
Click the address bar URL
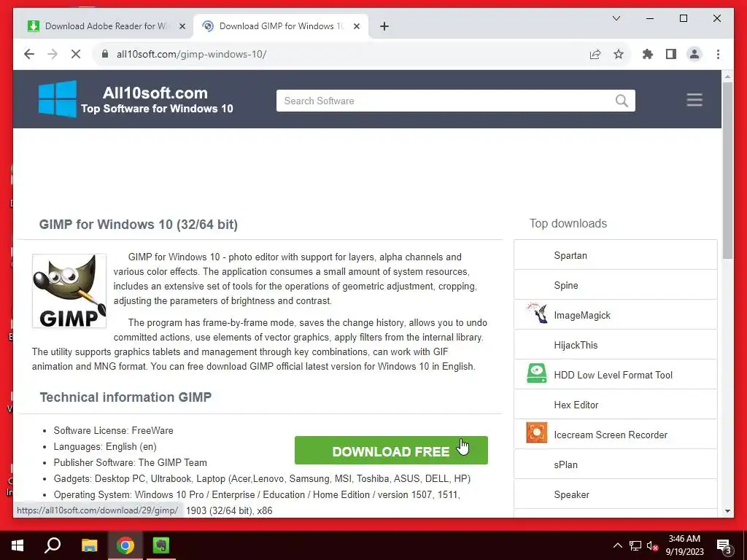[x=192, y=54]
